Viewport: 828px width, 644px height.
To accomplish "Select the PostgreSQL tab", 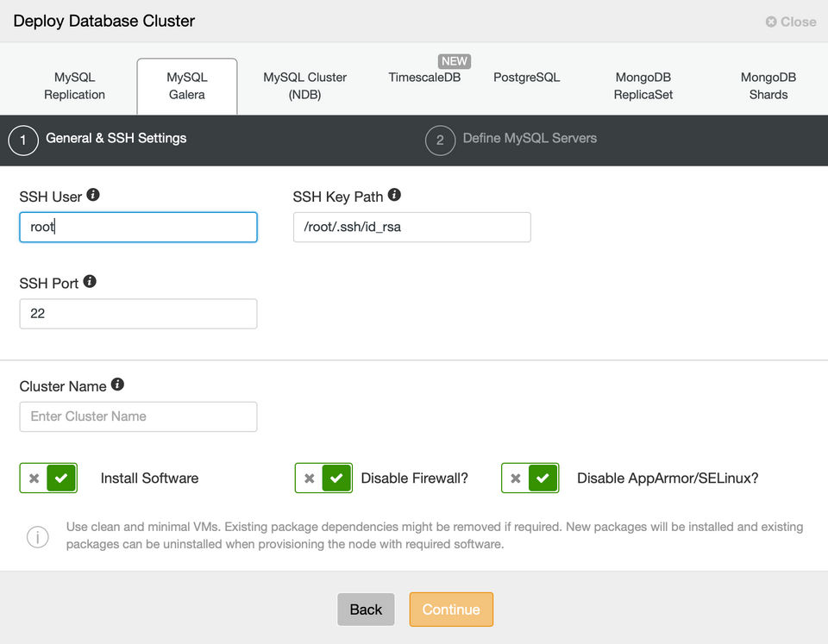I will pyautogui.click(x=526, y=78).
